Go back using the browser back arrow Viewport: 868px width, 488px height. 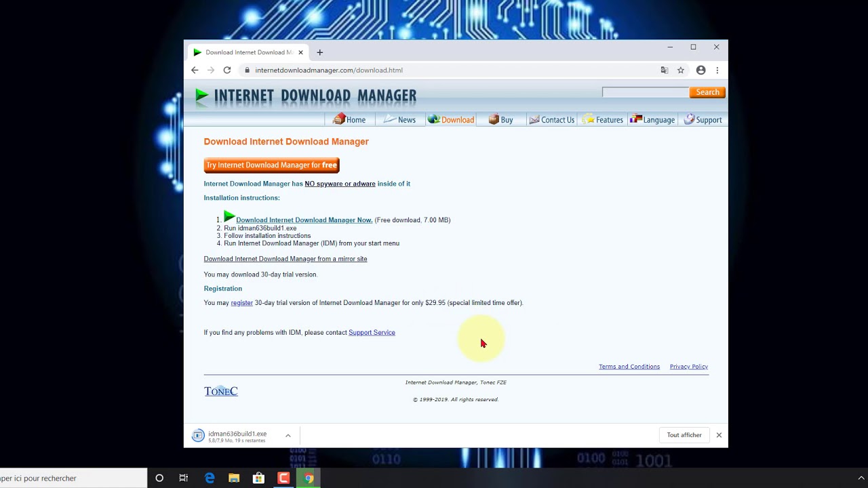pyautogui.click(x=195, y=70)
